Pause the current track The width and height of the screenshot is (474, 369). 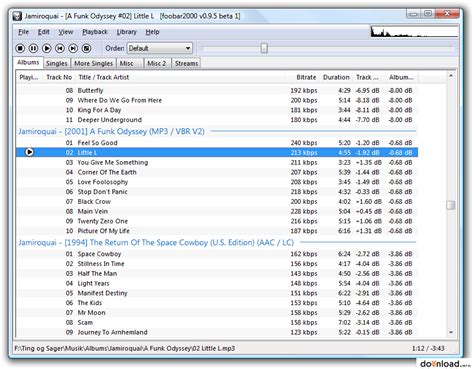click(33, 48)
